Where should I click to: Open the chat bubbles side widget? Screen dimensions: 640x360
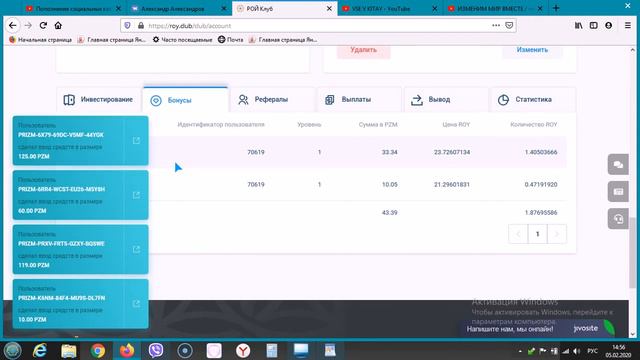618,164
